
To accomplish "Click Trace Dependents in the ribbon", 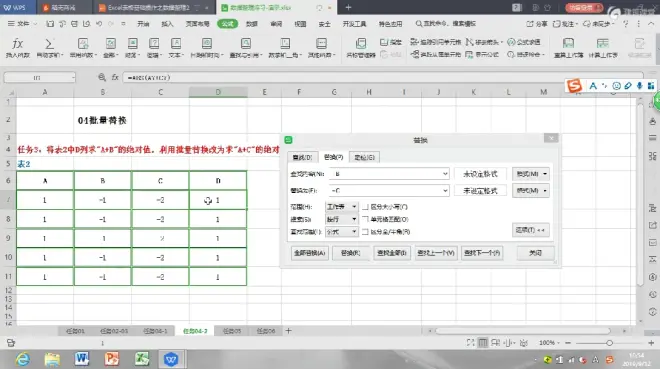I will [x=436, y=55].
